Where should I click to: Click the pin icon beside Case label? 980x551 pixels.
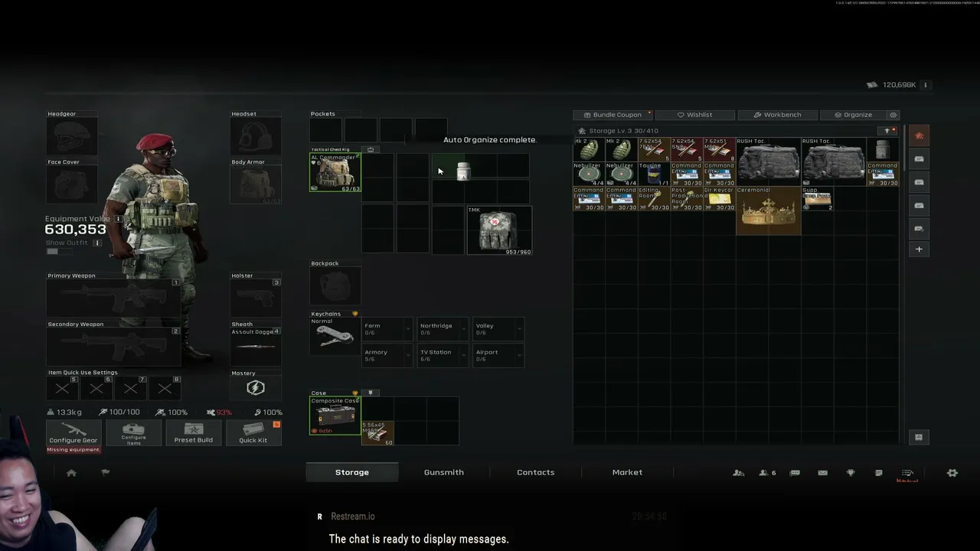[371, 393]
